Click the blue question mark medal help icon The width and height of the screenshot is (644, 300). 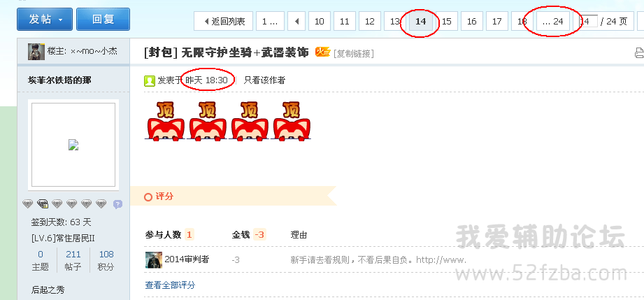[117, 204]
